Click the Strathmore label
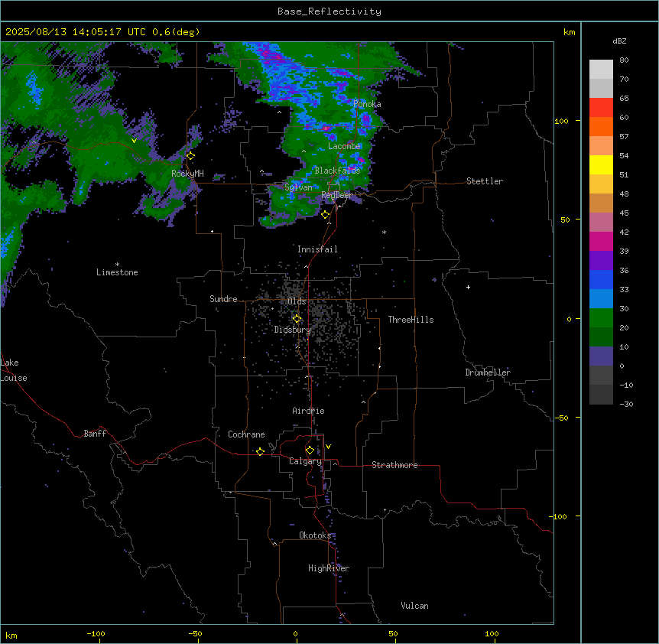This screenshot has height=644, width=659. 394,465
